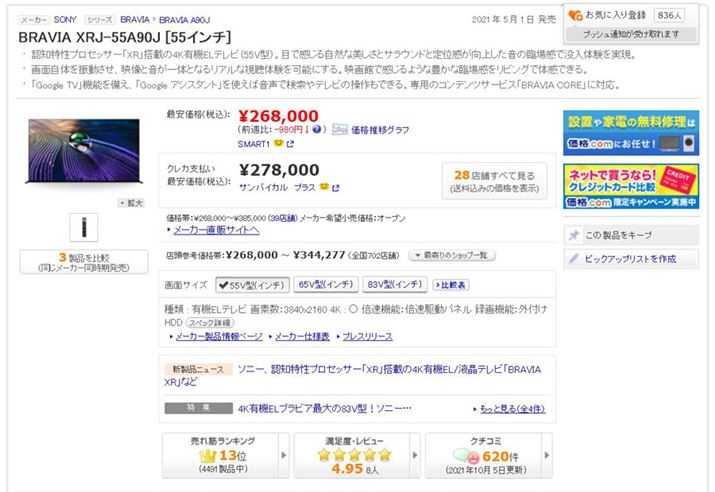The height and width of the screenshot is (492, 715).
Task: Click the pencil icon for pickup list
Action: tap(574, 259)
